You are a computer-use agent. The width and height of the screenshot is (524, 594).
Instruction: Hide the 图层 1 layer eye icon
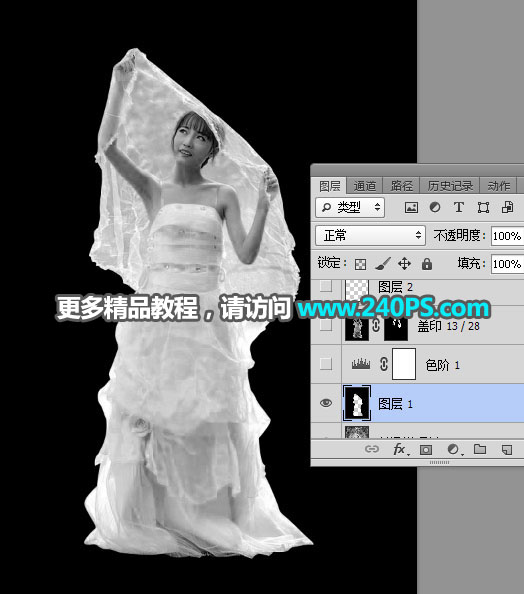pos(325,403)
